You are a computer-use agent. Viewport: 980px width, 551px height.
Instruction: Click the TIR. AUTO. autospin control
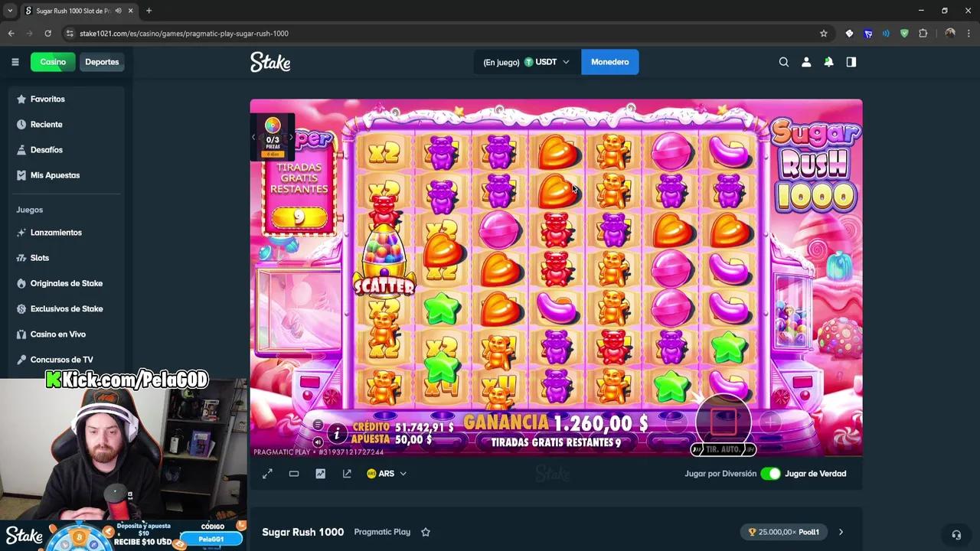click(723, 449)
